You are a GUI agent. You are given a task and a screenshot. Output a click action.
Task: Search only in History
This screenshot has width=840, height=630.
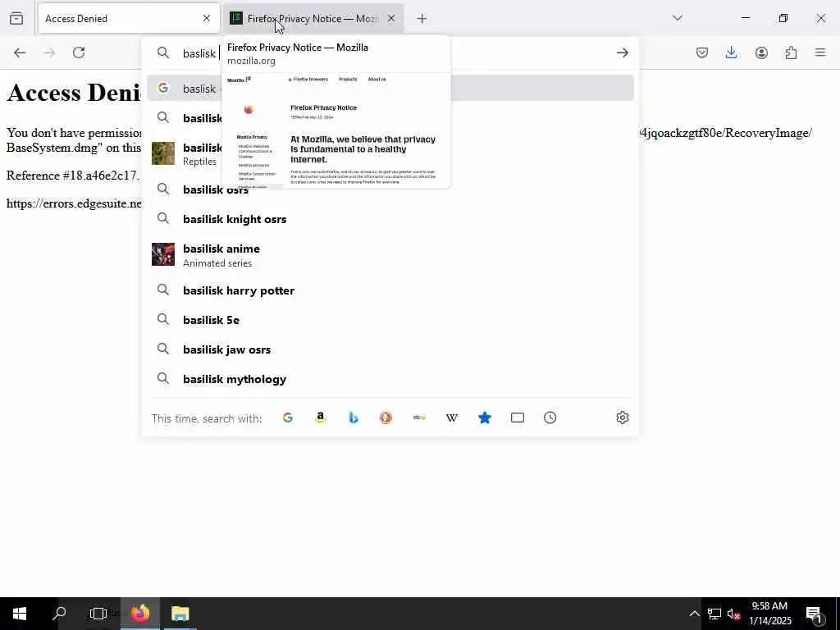pos(550,418)
